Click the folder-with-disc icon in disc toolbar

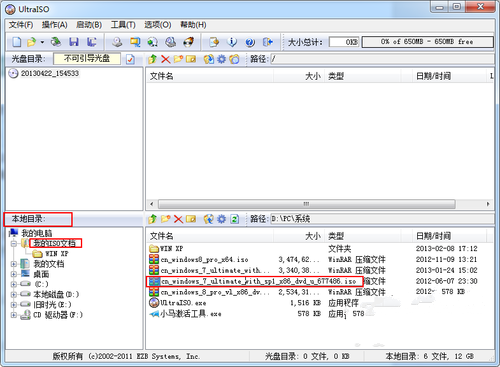234,59
